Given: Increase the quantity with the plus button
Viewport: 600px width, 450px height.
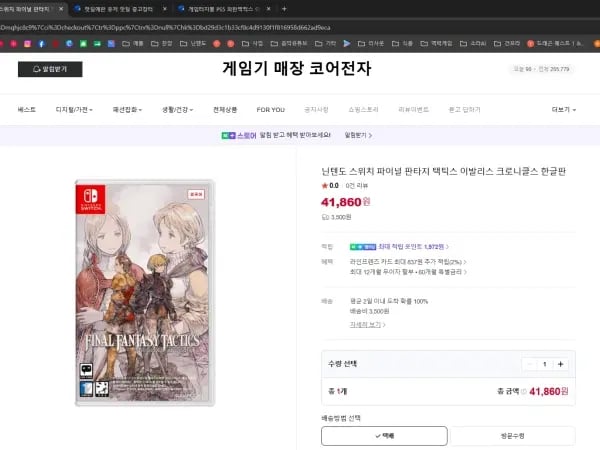Looking at the screenshot, I should (560, 364).
